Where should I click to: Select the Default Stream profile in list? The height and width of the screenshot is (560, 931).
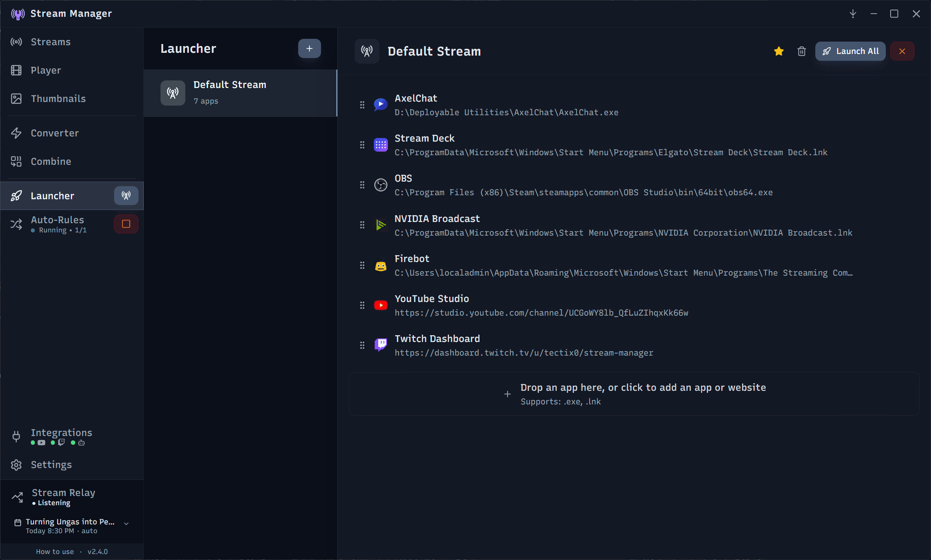click(240, 93)
